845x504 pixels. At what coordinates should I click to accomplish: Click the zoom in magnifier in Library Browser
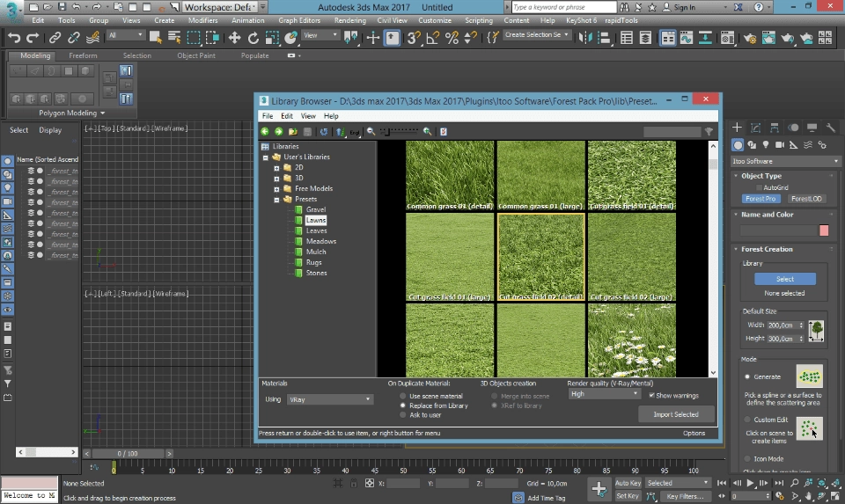pyautogui.click(x=428, y=131)
